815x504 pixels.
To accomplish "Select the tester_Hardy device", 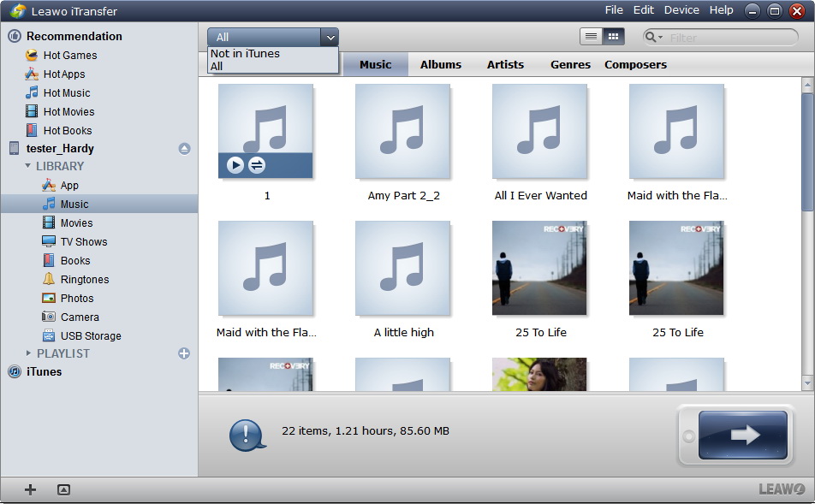I will point(60,149).
